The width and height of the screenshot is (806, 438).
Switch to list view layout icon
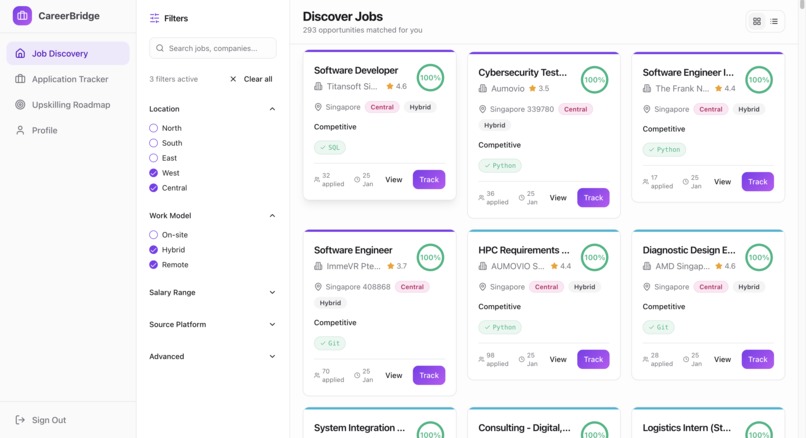pos(774,22)
